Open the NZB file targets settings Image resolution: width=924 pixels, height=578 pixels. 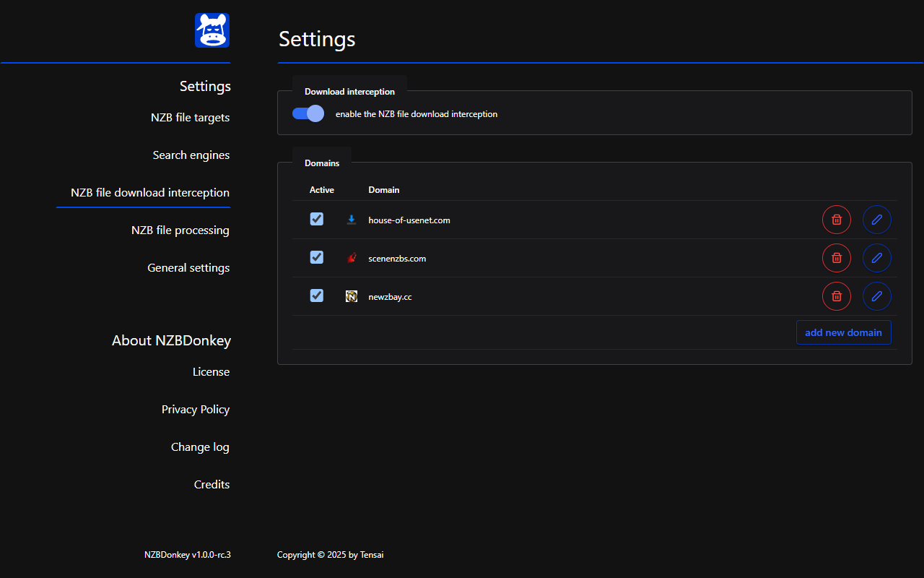190,118
